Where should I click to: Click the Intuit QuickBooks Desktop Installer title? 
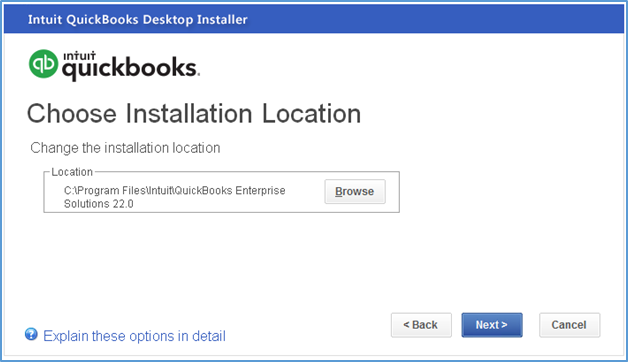138,20
